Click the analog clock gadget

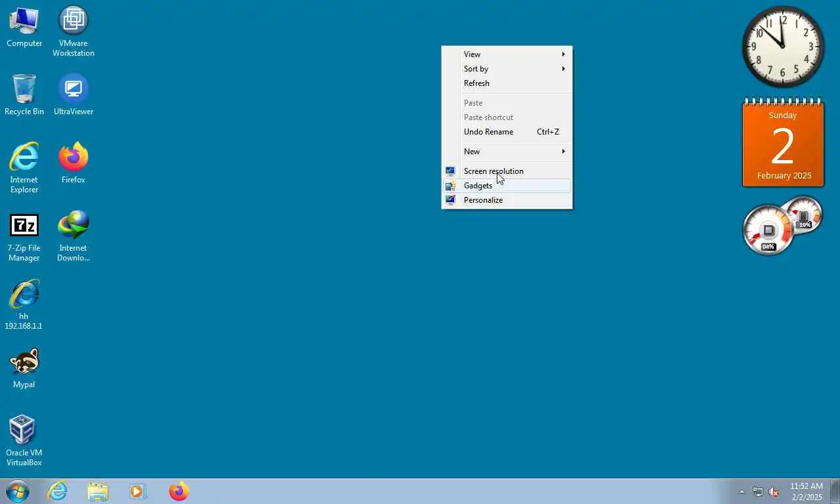(783, 47)
